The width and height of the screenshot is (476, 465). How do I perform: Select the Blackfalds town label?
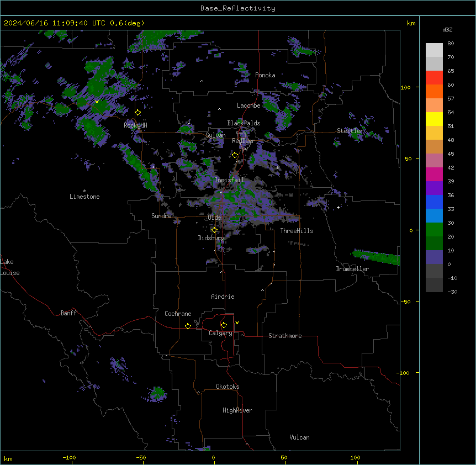coord(244,123)
